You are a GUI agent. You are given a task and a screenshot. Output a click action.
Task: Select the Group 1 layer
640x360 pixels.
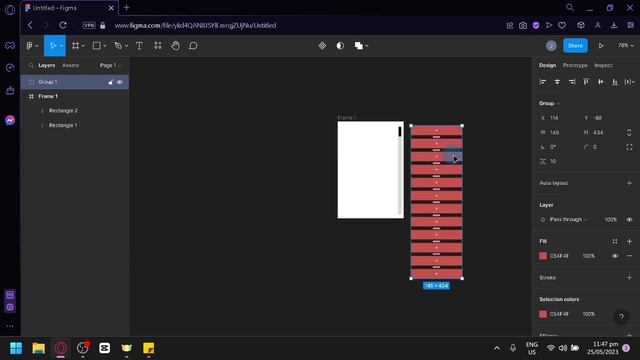[75, 82]
